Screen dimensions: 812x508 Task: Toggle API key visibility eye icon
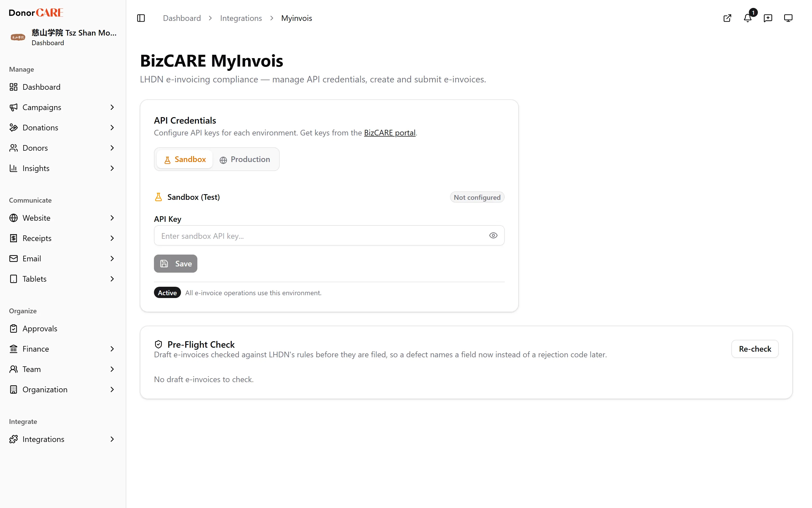coord(493,236)
